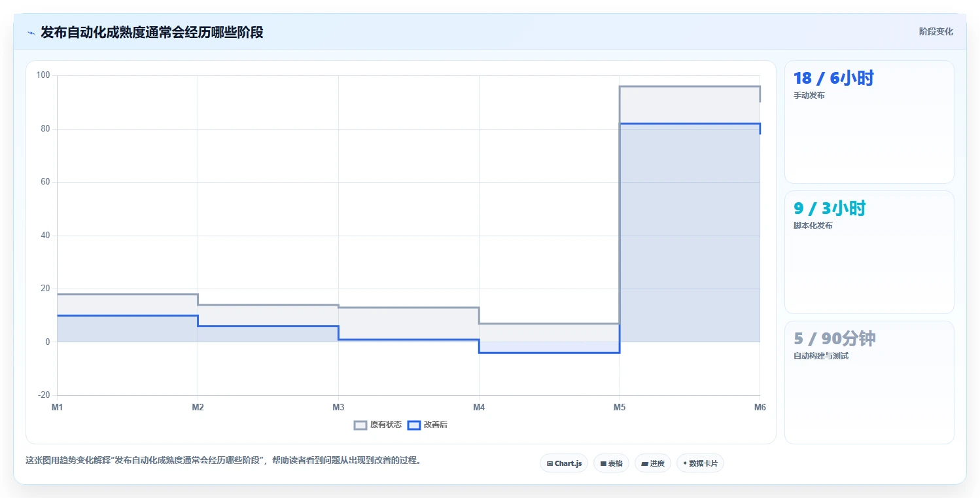Click the 5 / 90分钟 value
Image resolution: width=980 pixels, height=498 pixels.
point(834,339)
